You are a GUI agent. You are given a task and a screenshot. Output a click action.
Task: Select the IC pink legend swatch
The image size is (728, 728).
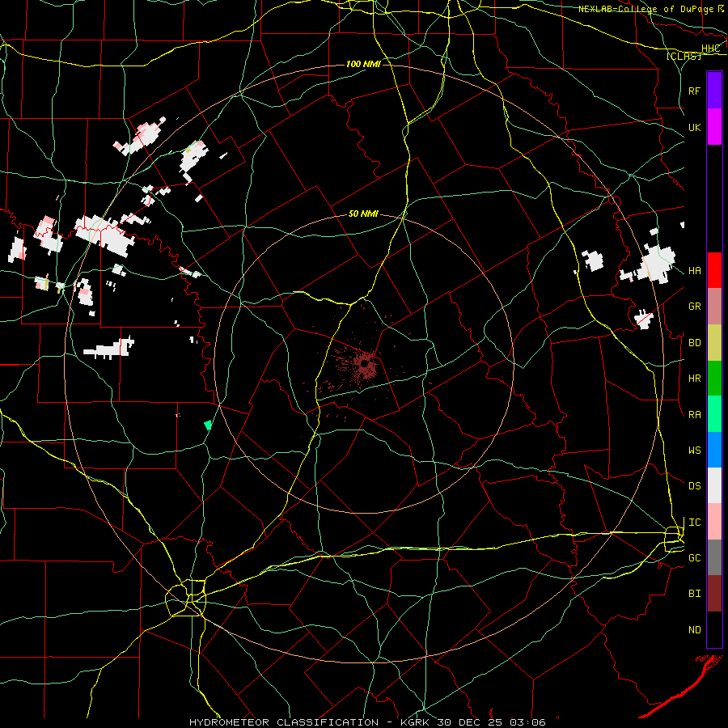pyautogui.click(x=714, y=522)
